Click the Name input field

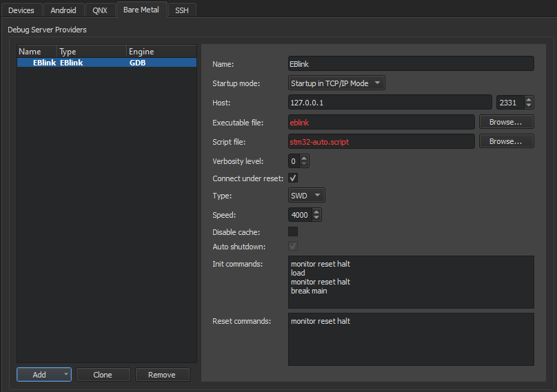click(x=411, y=64)
